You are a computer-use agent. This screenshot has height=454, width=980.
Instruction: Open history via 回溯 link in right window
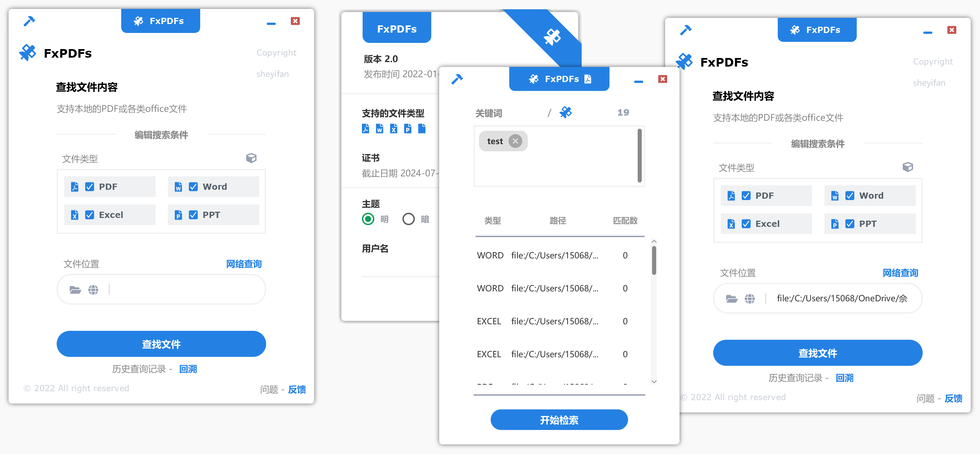(845, 377)
